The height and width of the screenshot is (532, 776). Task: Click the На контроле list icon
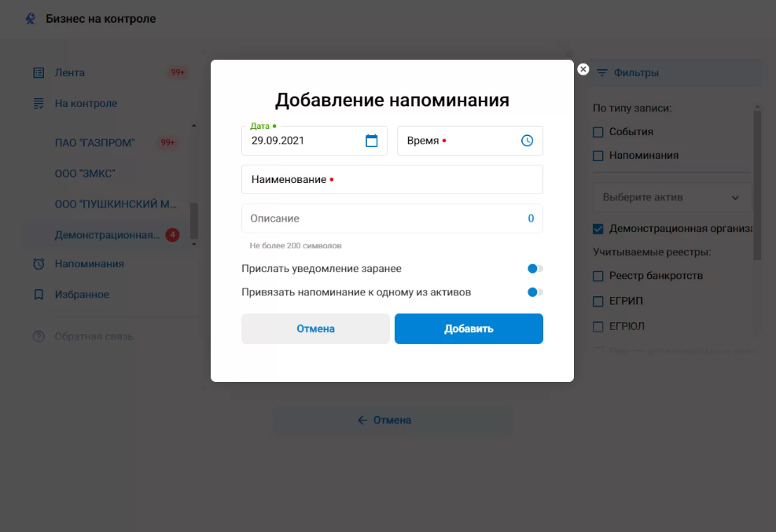click(x=37, y=102)
